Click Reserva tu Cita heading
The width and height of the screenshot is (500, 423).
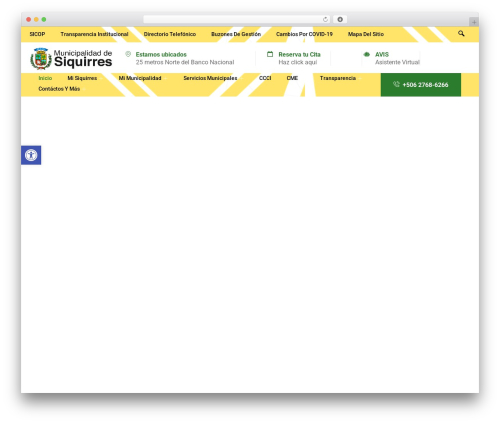pyautogui.click(x=299, y=54)
